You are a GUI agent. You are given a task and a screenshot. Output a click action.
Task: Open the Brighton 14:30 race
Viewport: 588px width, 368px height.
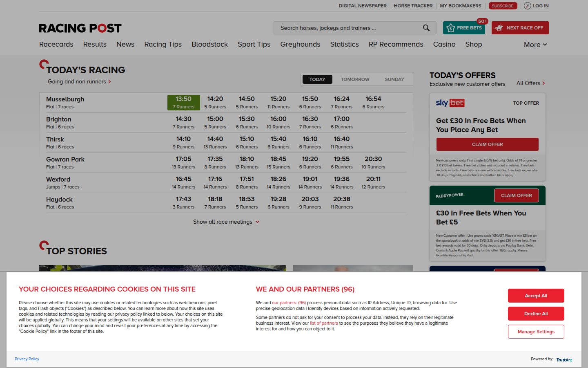click(x=184, y=123)
